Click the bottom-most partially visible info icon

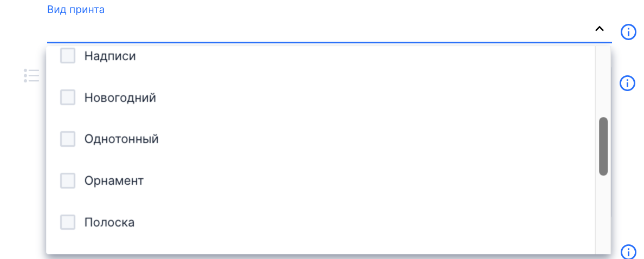pyautogui.click(x=628, y=252)
